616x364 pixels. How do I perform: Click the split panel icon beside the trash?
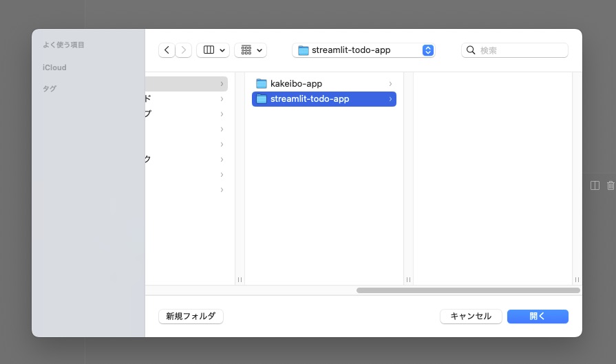[595, 185]
